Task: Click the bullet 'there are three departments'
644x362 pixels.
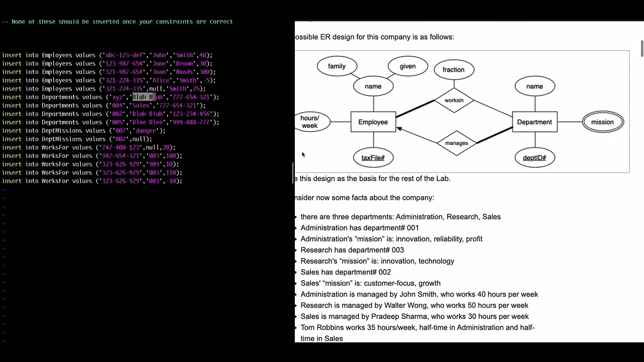Action: click(x=400, y=217)
